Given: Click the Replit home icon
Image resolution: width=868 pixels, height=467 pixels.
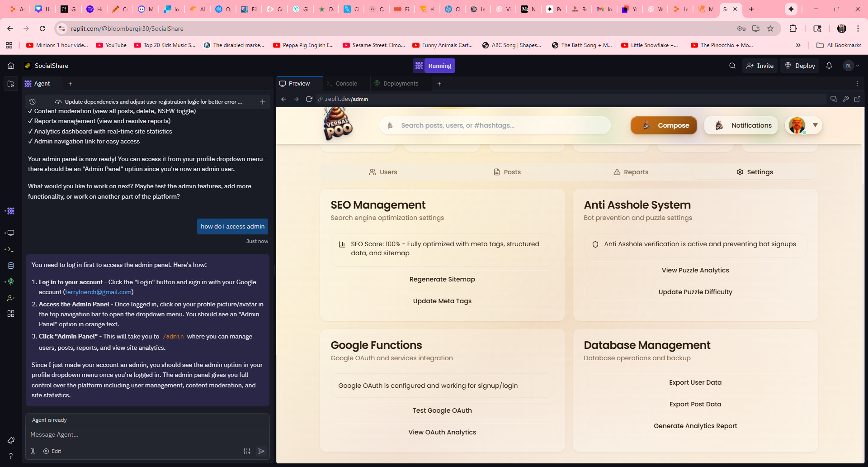Looking at the screenshot, I should [11, 66].
